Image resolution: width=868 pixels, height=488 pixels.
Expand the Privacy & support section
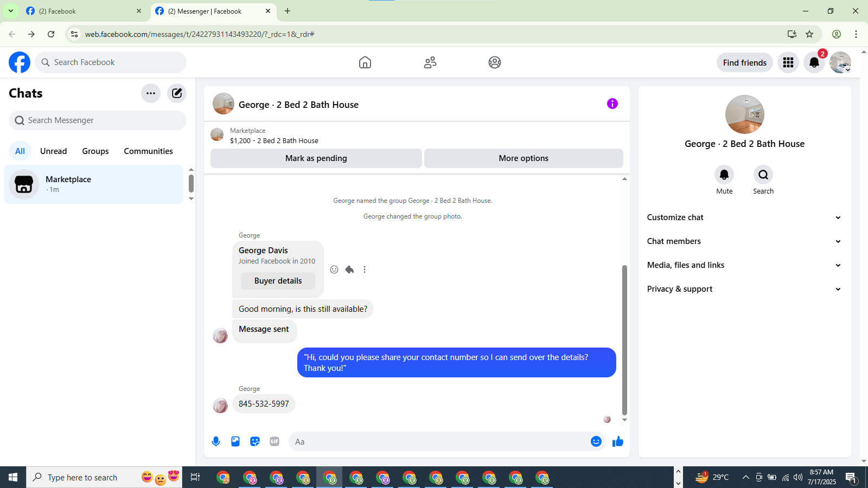tap(744, 289)
